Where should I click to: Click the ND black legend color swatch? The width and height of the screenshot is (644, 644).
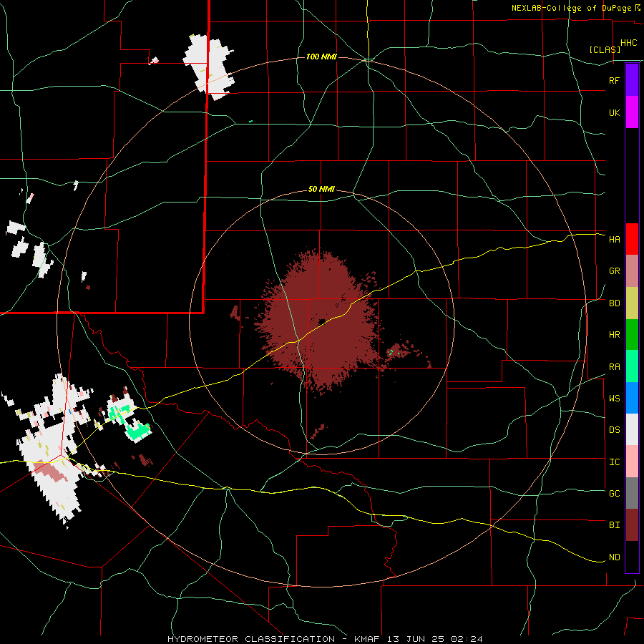coord(632,557)
